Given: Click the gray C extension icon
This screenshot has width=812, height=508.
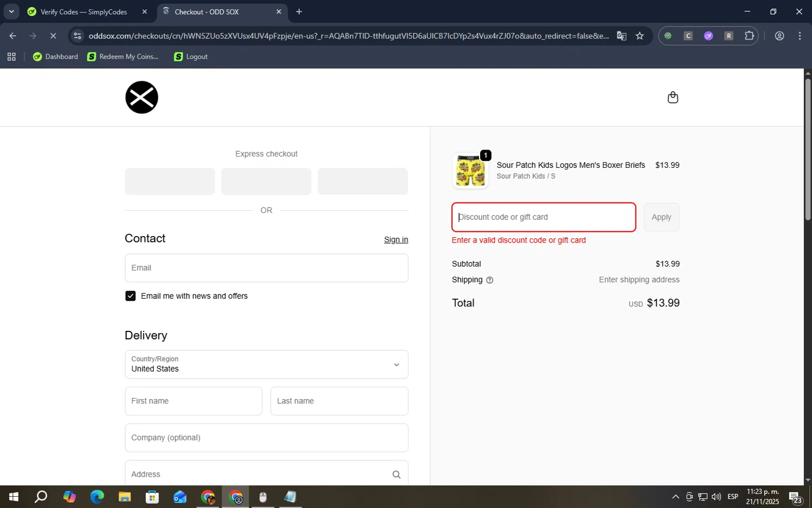Looking at the screenshot, I should (x=688, y=36).
